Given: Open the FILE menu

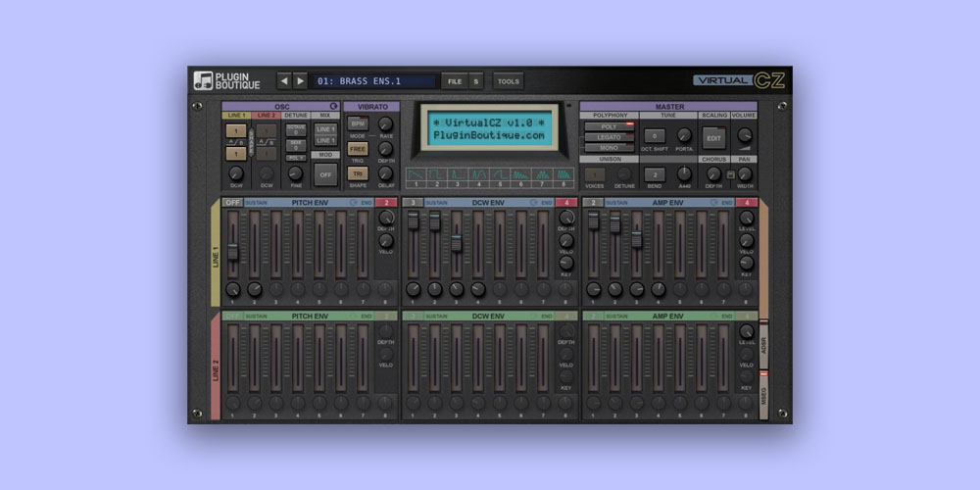Looking at the screenshot, I should [x=455, y=81].
